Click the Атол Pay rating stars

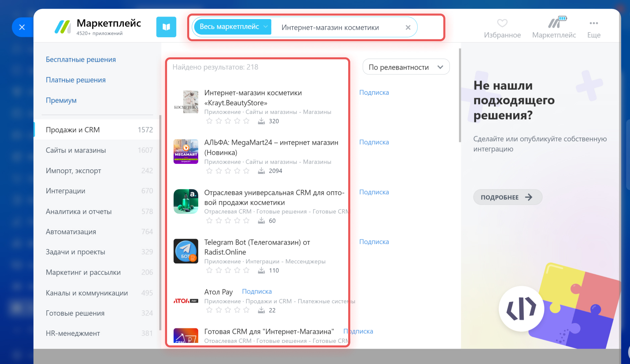(x=228, y=310)
